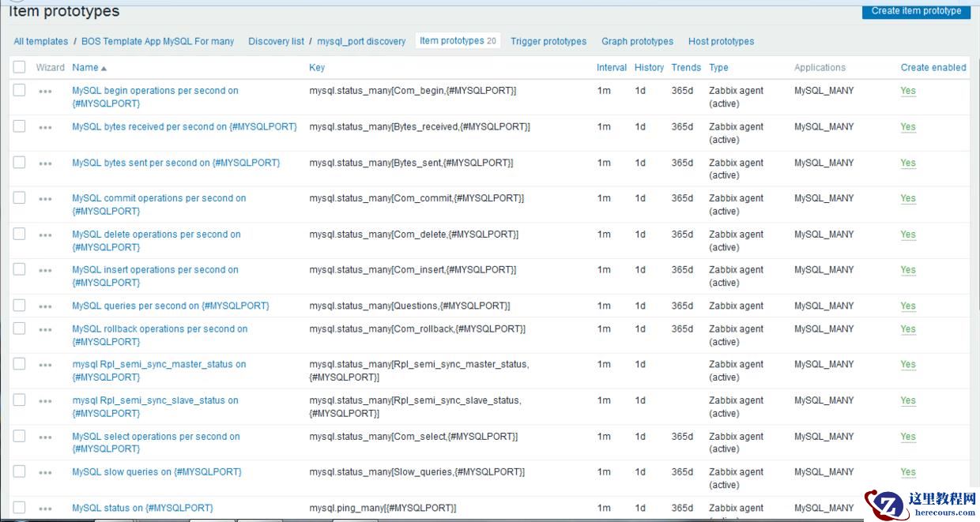Screen dimensions: 980x522
Task: Open MySQL queries per second item
Action: point(171,306)
